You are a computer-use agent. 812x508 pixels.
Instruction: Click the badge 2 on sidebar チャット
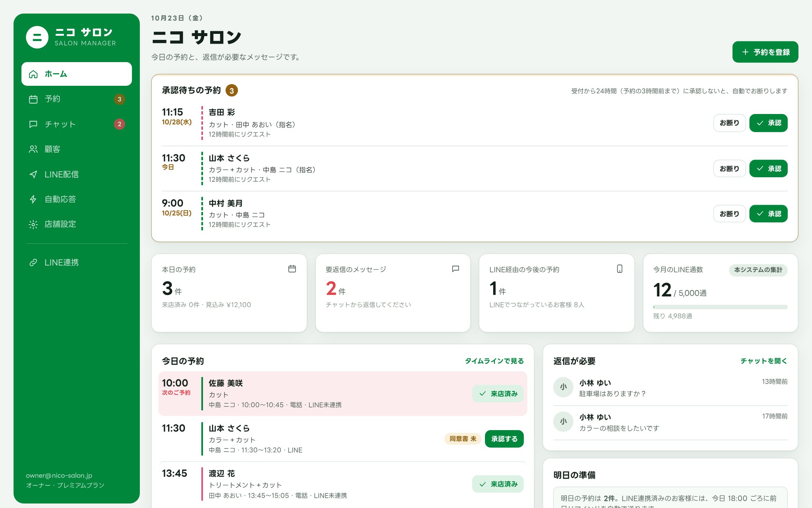(120, 124)
